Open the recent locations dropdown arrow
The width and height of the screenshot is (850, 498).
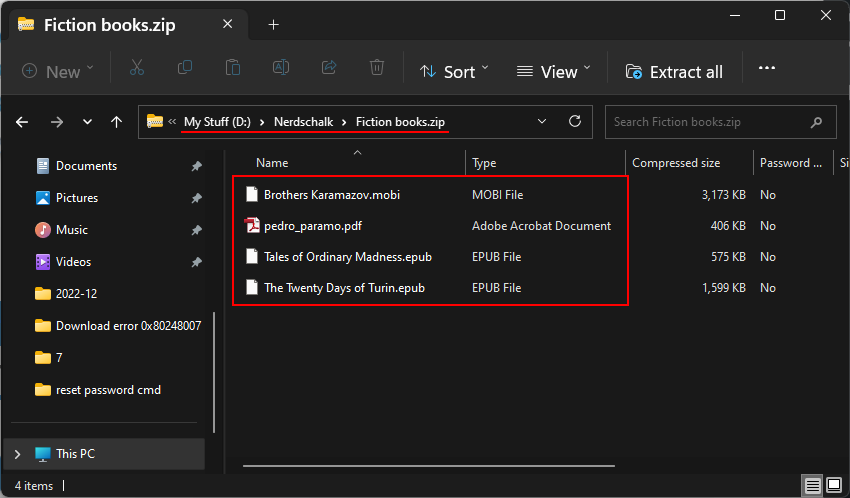point(87,122)
